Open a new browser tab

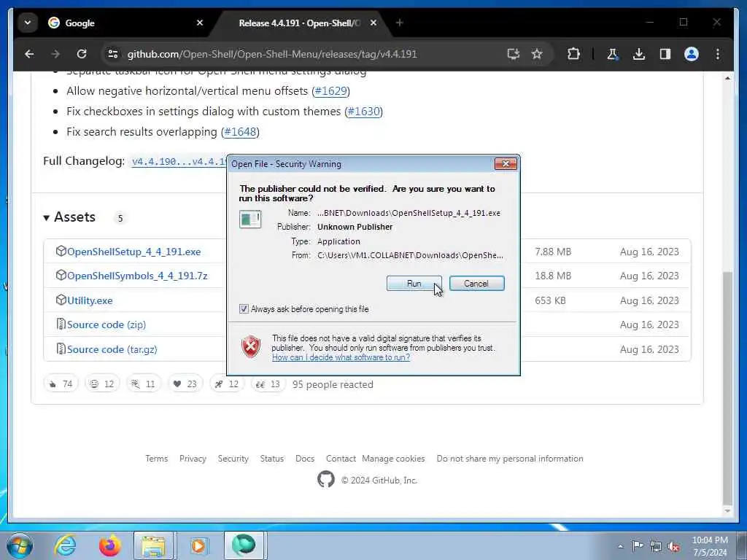click(400, 23)
